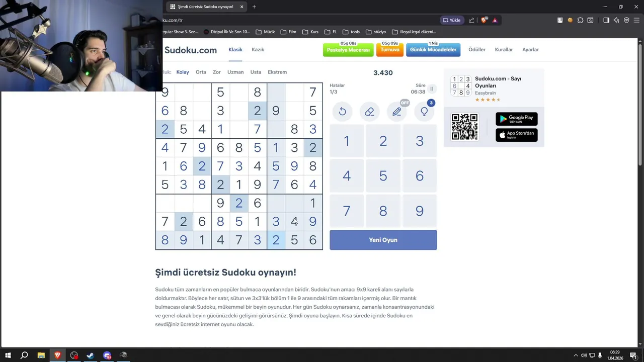Open Dizipal bookmark
Image resolution: width=644 pixels, height=362 pixels.
coord(226,32)
